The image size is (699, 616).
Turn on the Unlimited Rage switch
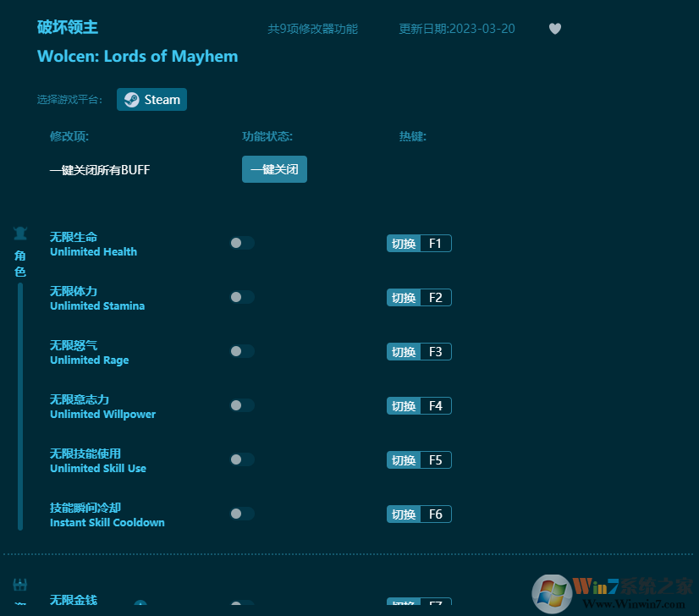pos(241,351)
